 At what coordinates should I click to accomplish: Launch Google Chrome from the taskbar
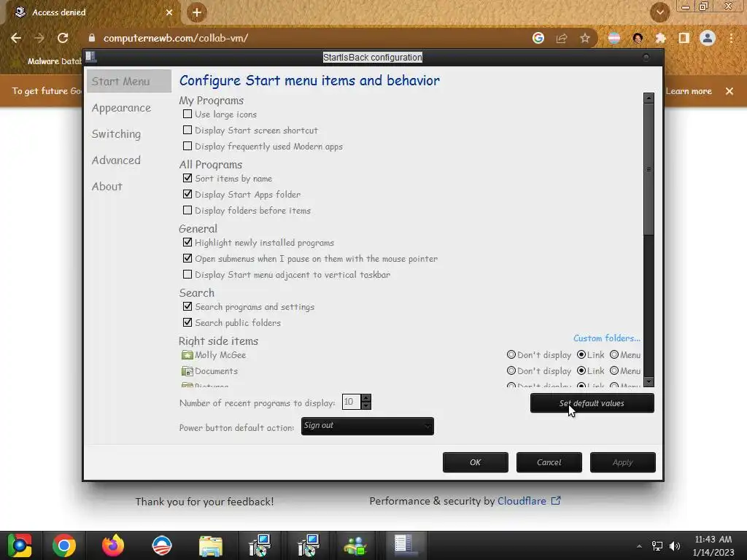[x=64, y=545]
